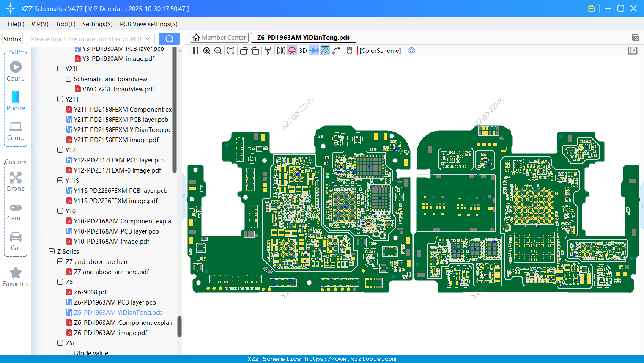Toggle the diode mode icon
This screenshot has width=644, height=363.
coord(314,51)
